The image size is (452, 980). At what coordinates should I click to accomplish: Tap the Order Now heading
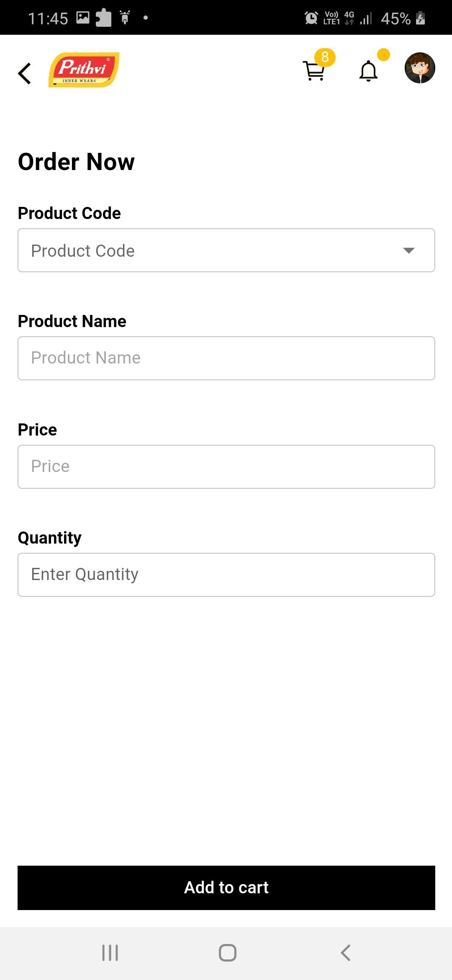click(76, 162)
